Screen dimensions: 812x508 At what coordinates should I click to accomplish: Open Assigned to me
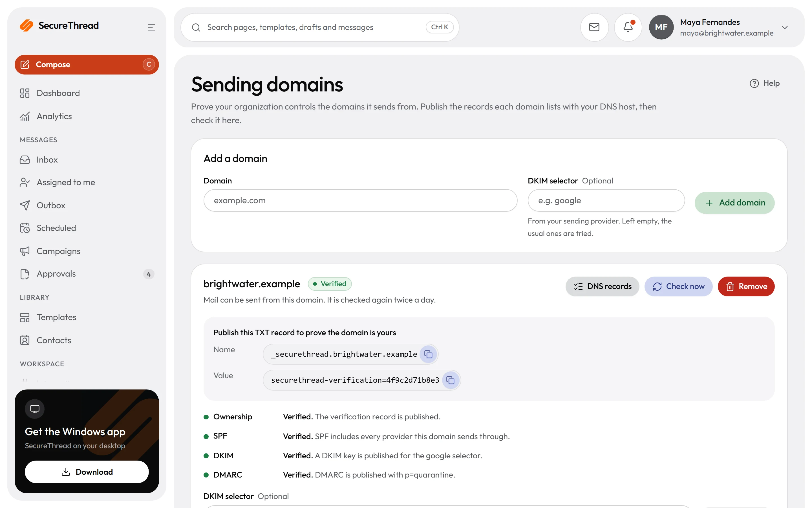pyautogui.click(x=87, y=182)
